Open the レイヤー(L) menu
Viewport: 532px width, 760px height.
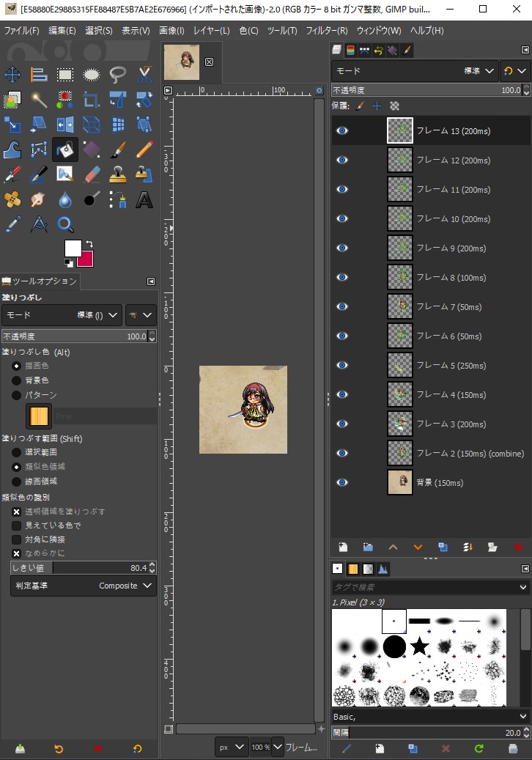point(211,31)
